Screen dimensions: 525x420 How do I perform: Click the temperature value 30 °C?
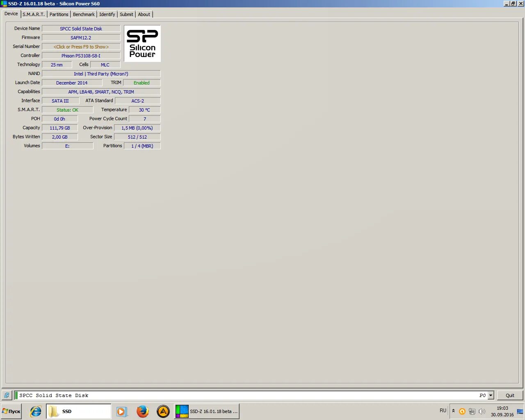pos(144,110)
